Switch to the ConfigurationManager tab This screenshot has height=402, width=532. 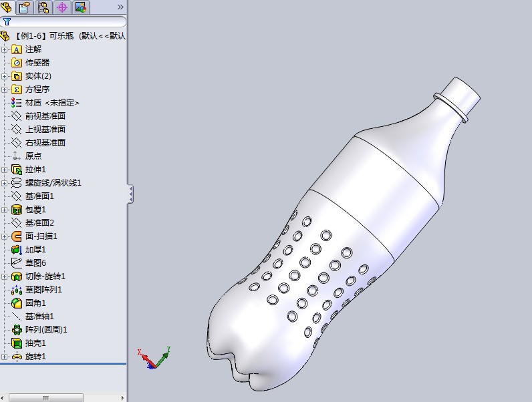point(43,7)
